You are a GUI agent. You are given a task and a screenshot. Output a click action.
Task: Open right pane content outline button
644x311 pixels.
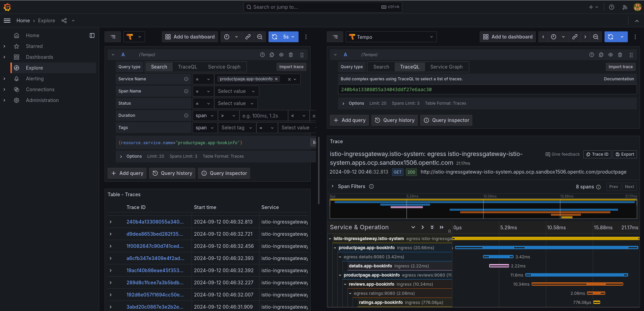pyautogui.click(x=335, y=37)
